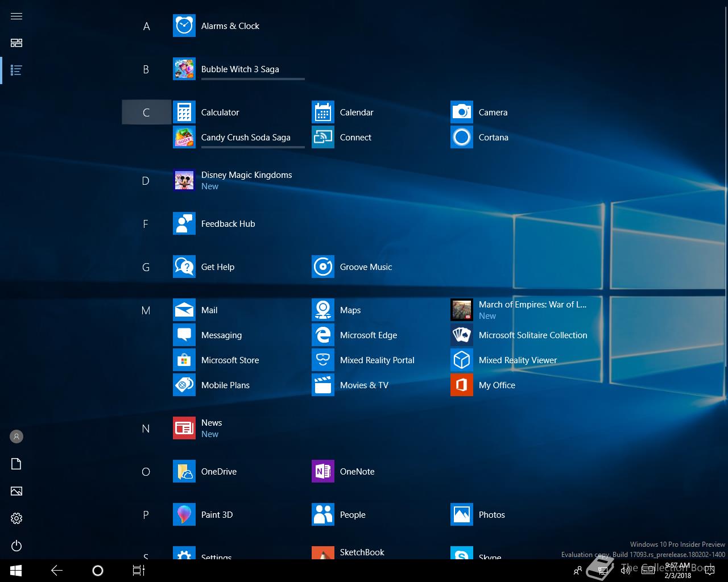Open the Mail app icon
Screen dimensions: 728x582
[x=184, y=310]
